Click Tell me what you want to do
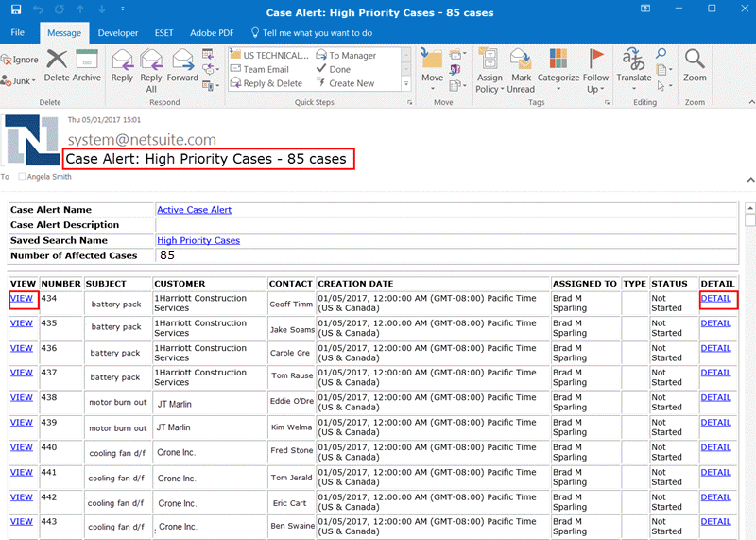The image size is (756, 540). coord(312,33)
